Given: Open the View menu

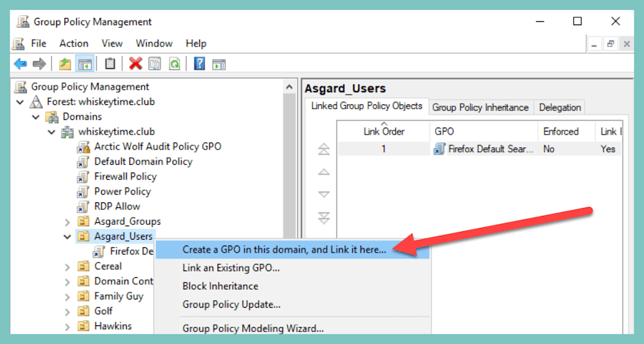Looking at the screenshot, I should click(x=112, y=44).
